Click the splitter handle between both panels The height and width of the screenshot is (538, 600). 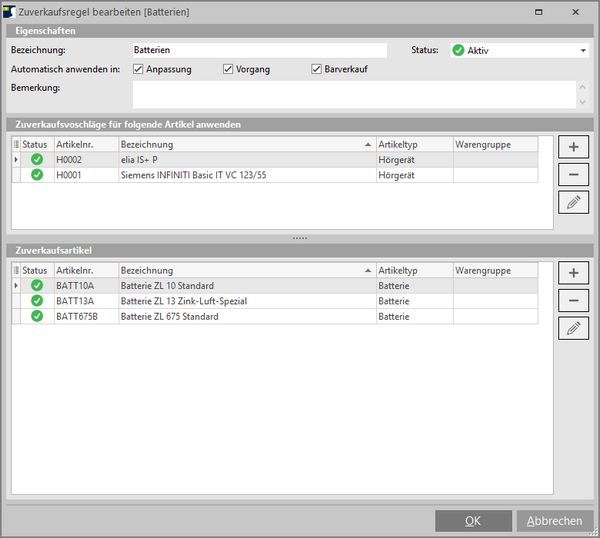(x=300, y=238)
